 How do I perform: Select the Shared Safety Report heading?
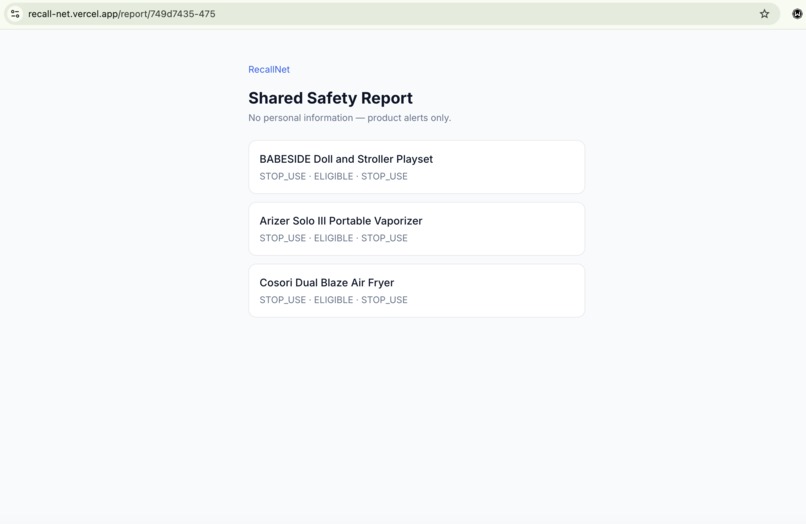point(331,98)
